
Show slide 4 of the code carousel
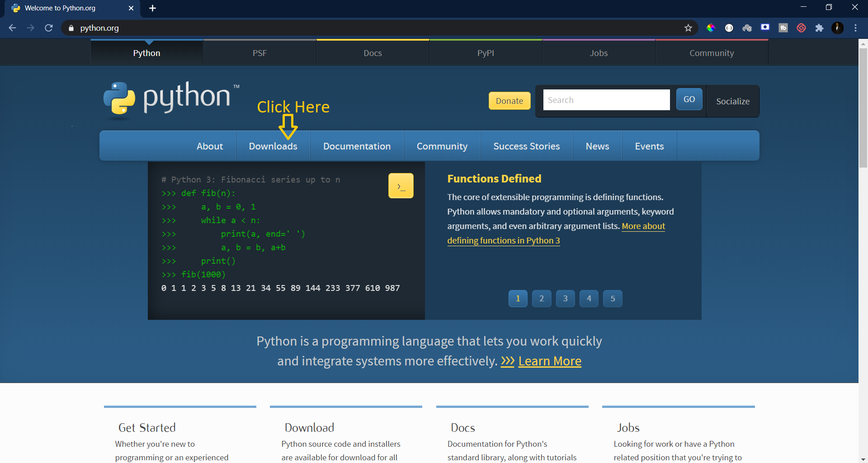589,299
